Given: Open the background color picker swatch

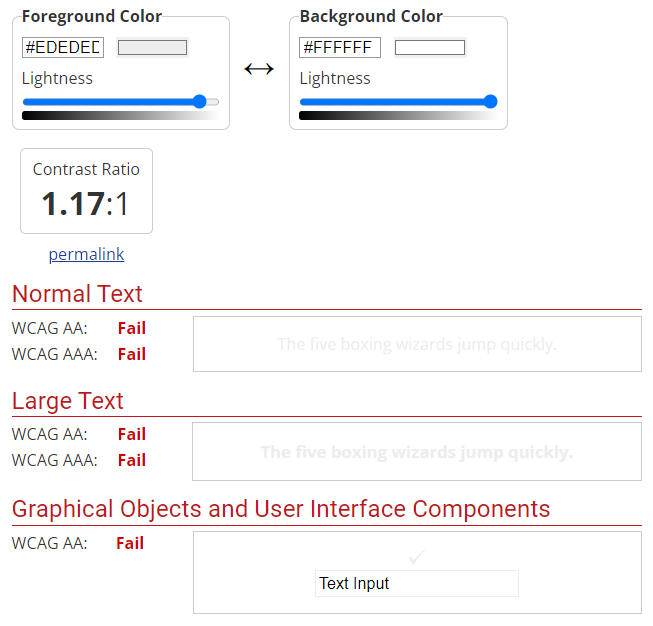Looking at the screenshot, I should tap(430, 47).
